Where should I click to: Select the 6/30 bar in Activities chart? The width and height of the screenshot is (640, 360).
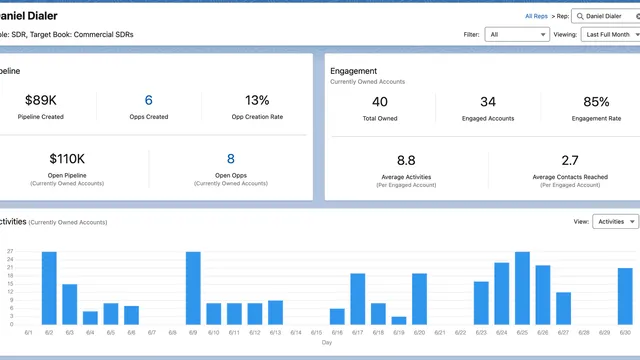click(x=625, y=296)
